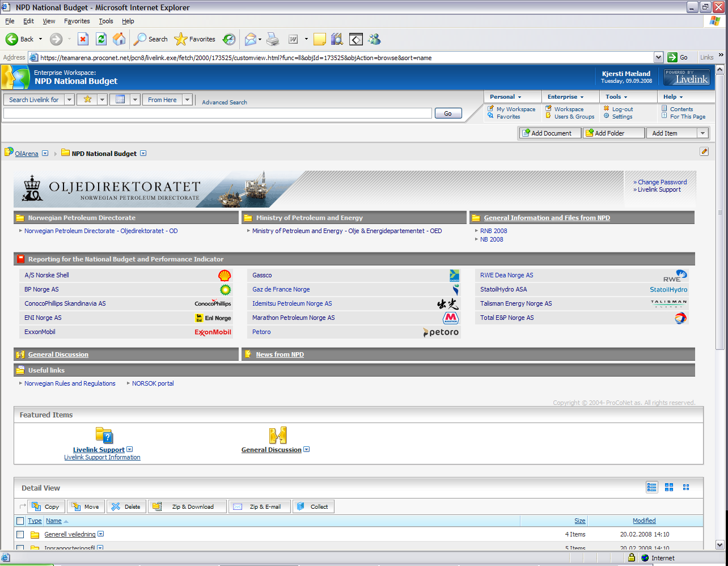Switch to small icons view
The image size is (728, 566).
click(x=686, y=487)
